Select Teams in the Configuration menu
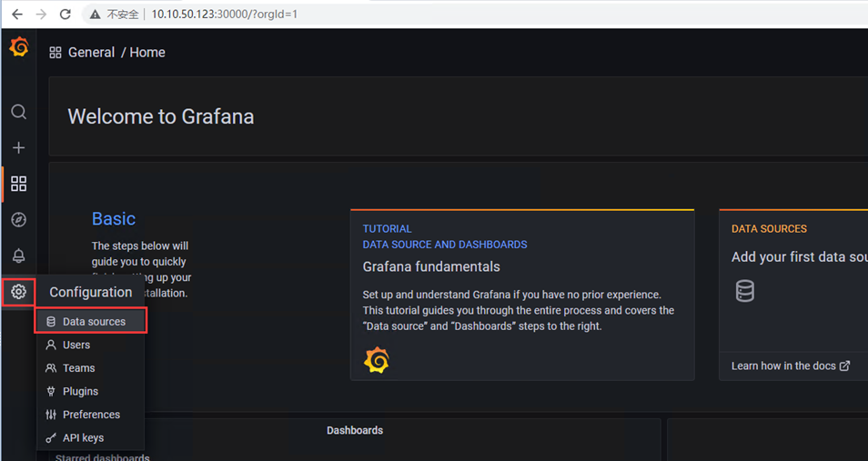The image size is (868, 461). tap(91, 368)
